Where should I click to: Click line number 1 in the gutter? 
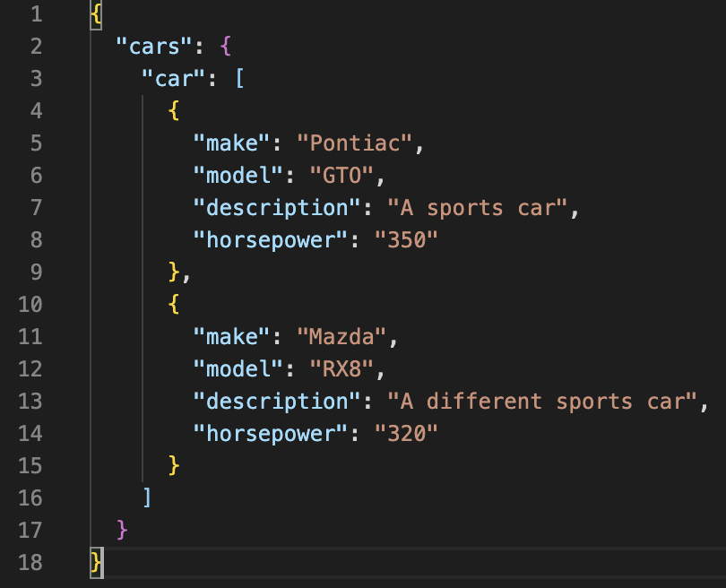(x=37, y=14)
